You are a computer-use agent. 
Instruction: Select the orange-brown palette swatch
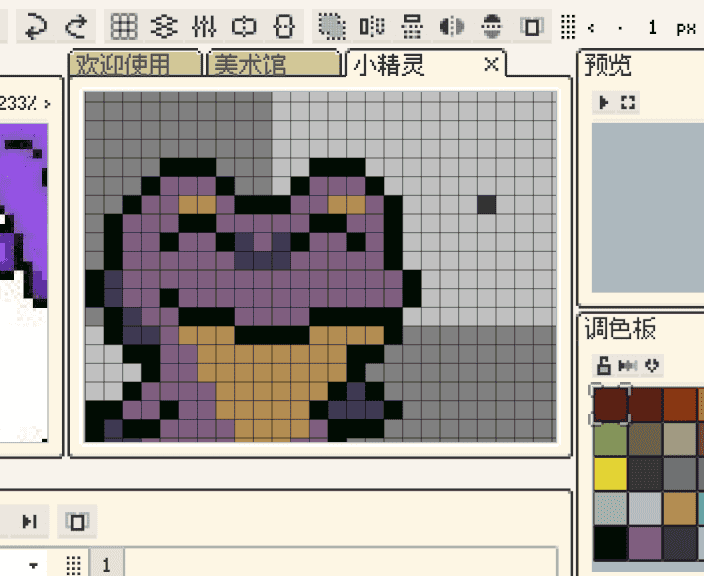(680, 405)
